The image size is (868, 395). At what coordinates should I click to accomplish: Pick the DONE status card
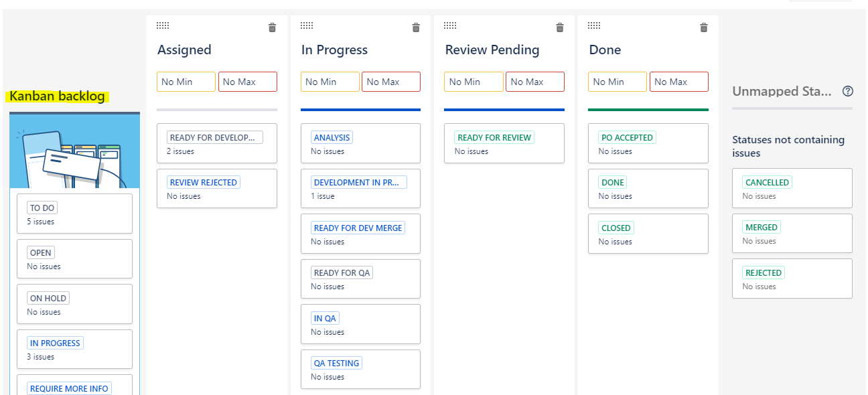pyautogui.click(x=648, y=188)
